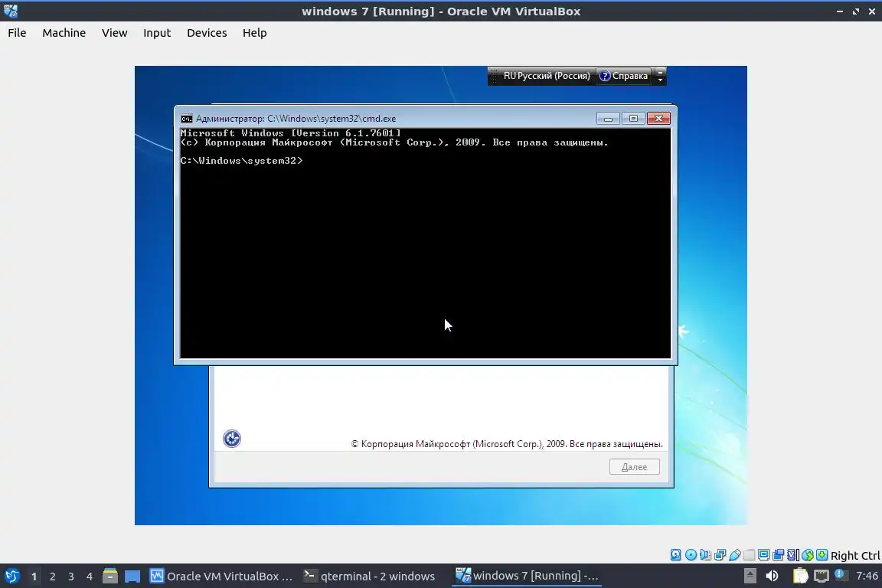Click RU Русский (Россия) language selector

(546, 76)
